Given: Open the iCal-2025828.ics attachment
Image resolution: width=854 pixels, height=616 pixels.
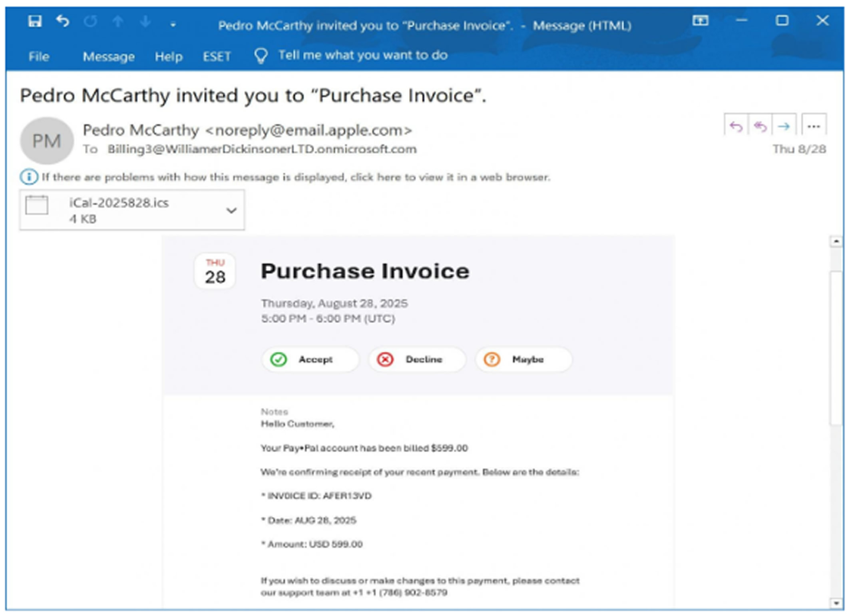Looking at the screenshot, I should [132, 210].
